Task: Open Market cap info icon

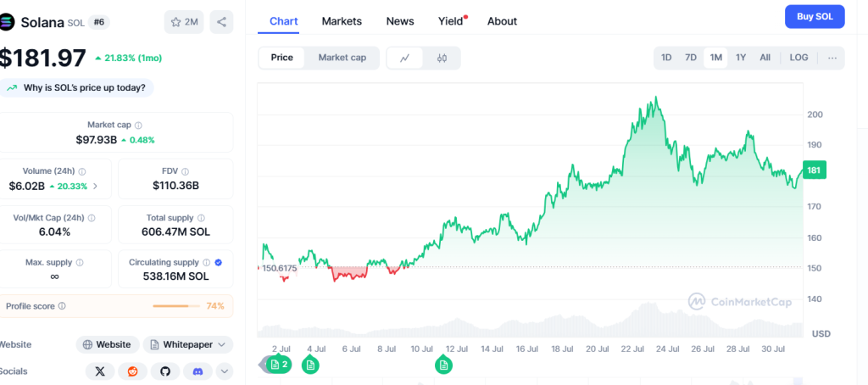Action: click(x=138, y=126)
